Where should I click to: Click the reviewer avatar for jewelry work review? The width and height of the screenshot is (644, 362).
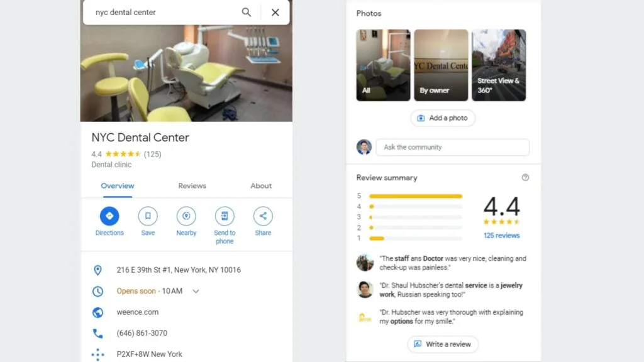[x=365, y=289]
